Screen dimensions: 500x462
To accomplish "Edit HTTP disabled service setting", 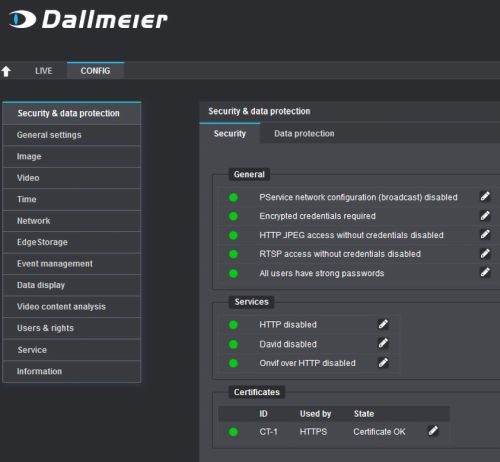I will (383, 324).
